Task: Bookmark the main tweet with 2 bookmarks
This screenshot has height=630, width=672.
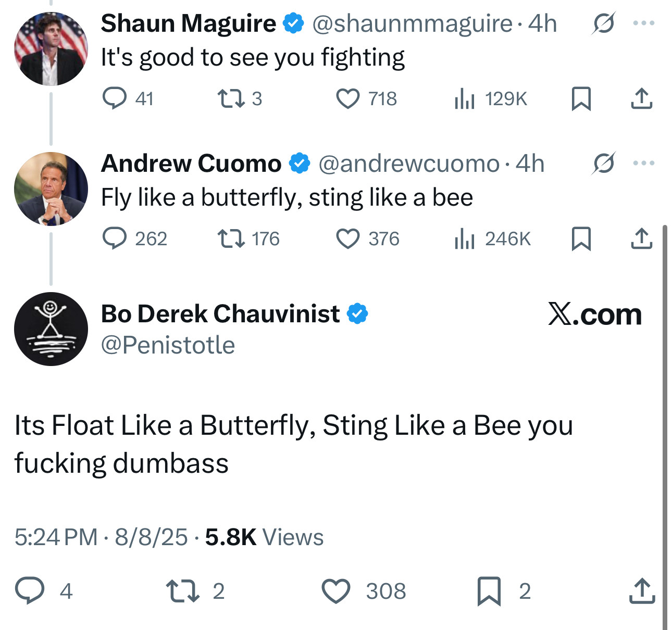Action: 489,591
